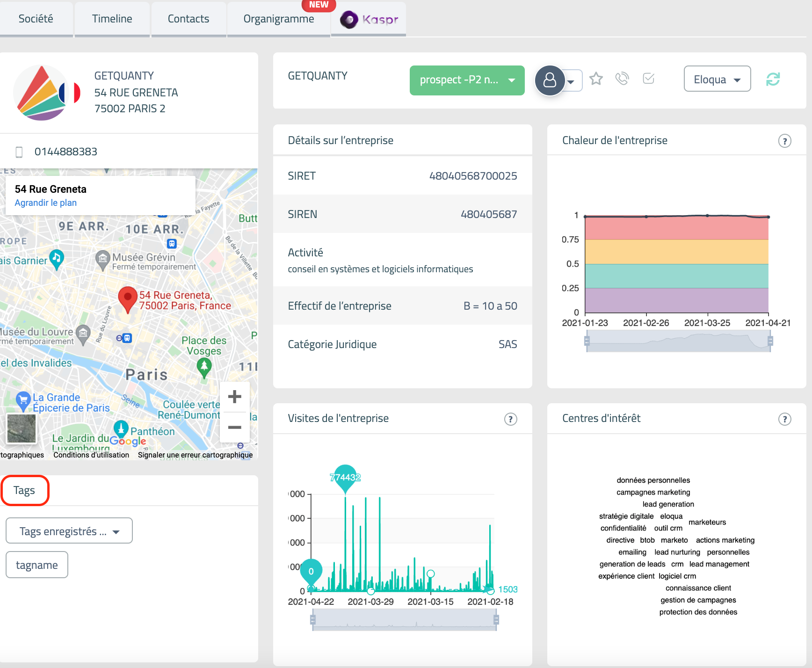Click the 'lead nurturing' keyword
Image resolution: width=812 pixels, height=668 pixels.
(677, 552)
